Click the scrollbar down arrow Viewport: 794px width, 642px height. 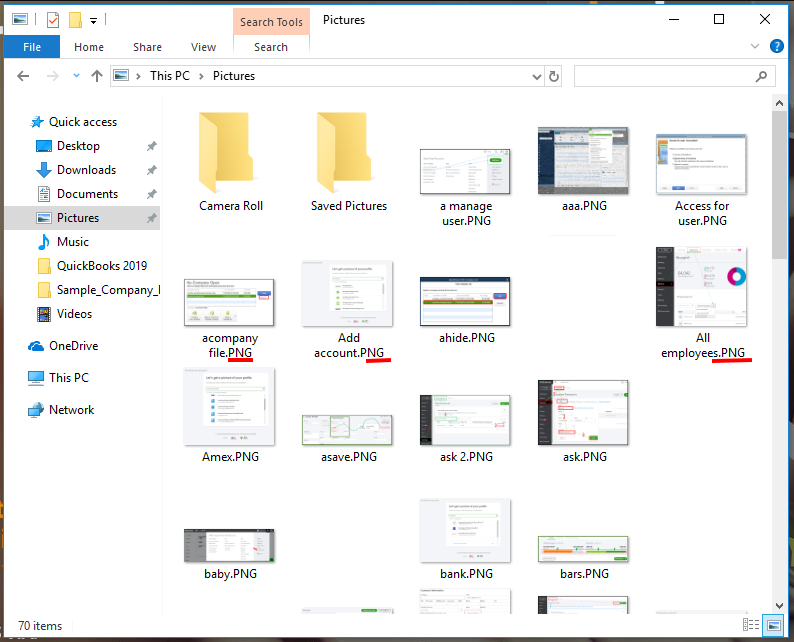click(x=779, y=606)
